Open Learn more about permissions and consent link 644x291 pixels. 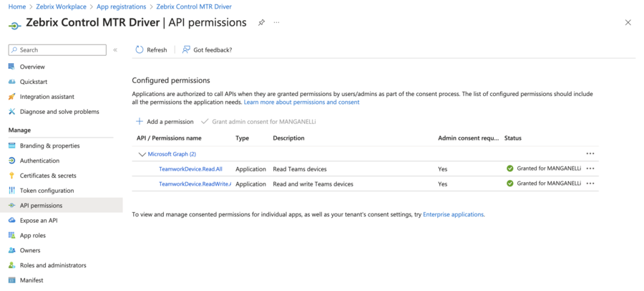click(301, 102)
